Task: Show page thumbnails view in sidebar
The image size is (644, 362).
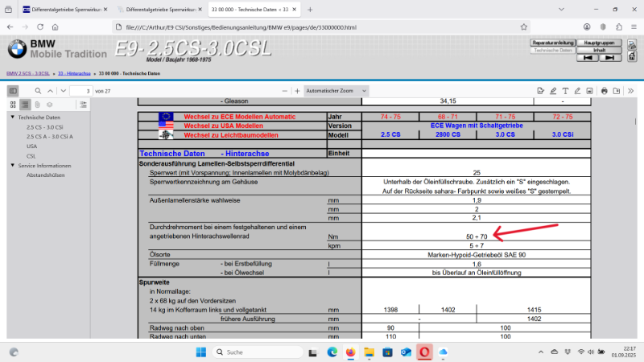Action: pyautogui.click(x=13, y=105)
